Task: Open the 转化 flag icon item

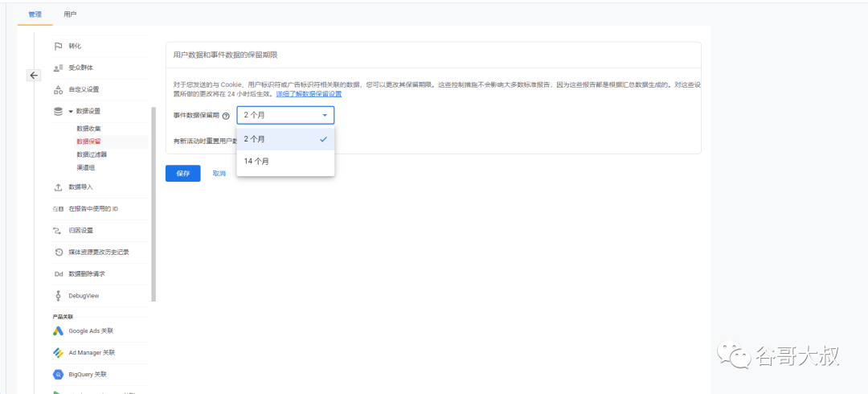Action: pyautogui.click(x=58, y=46)
